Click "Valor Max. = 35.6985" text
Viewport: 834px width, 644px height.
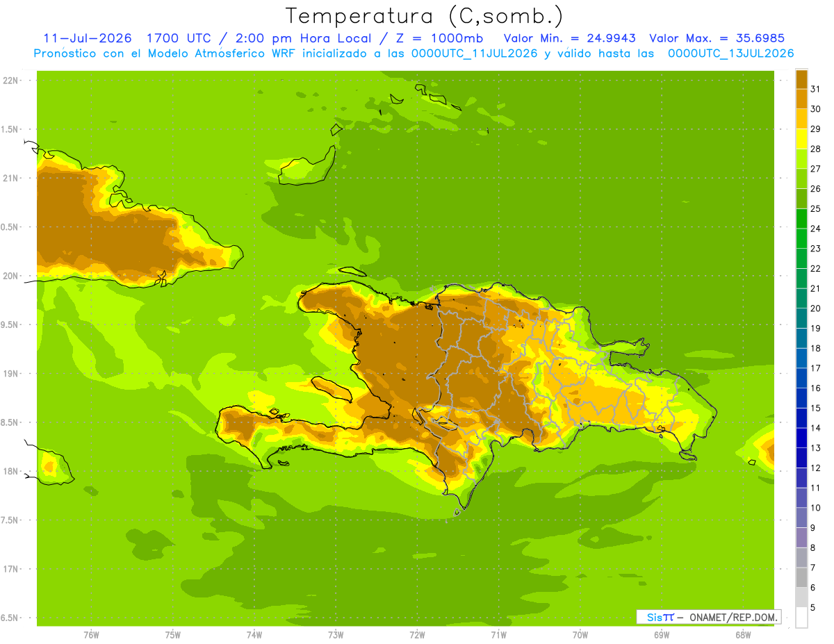(x=717, y=38)
